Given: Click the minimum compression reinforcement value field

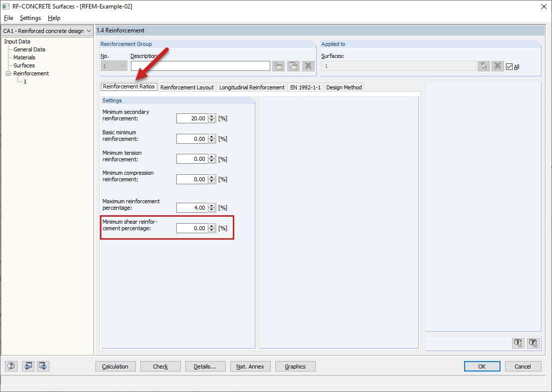Looking at the screenshot, I should pos(192,179).
